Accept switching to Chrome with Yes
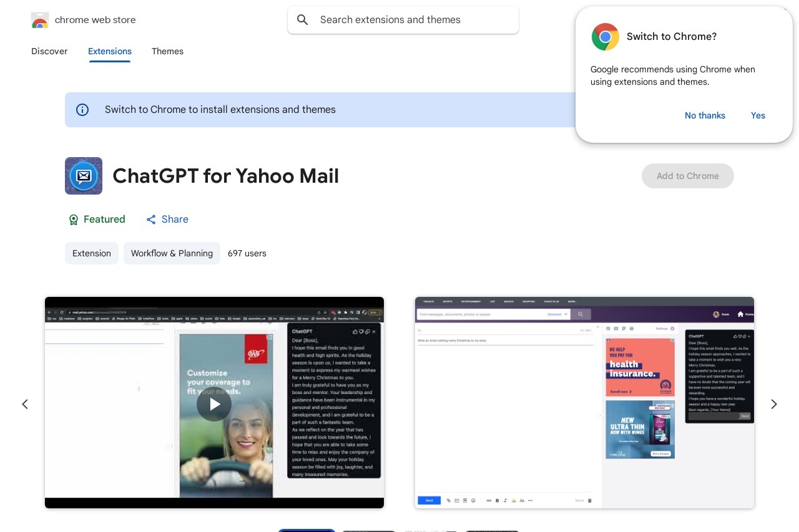Screen dimensions: 799x532 (x=758, y=115)
